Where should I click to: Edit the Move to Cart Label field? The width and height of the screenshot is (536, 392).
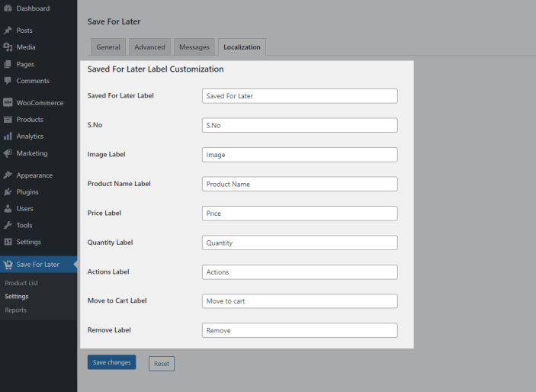[x=300, y=301]
